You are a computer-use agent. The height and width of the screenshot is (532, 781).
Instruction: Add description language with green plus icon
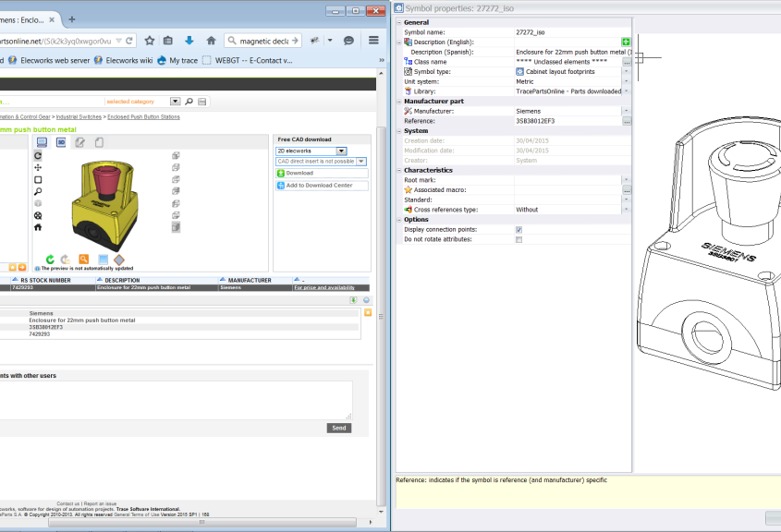(x=626, y=42)
